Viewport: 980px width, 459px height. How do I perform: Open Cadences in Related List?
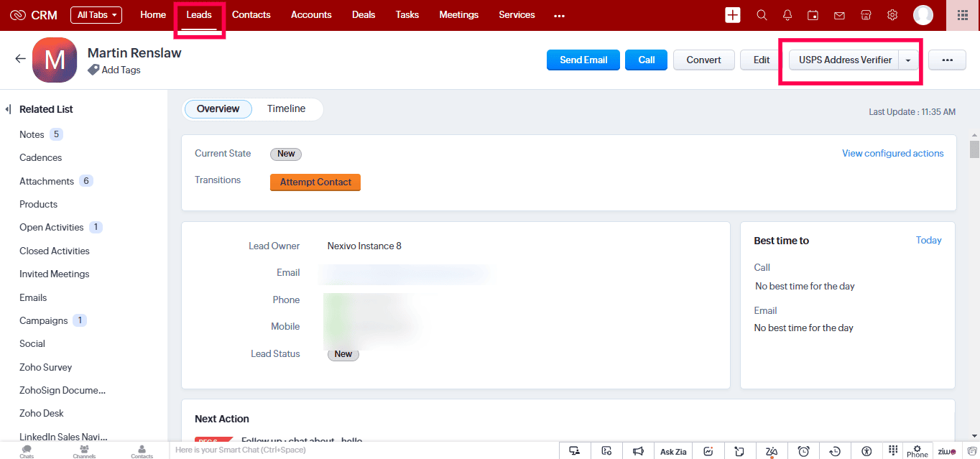(x=41, y=158)
